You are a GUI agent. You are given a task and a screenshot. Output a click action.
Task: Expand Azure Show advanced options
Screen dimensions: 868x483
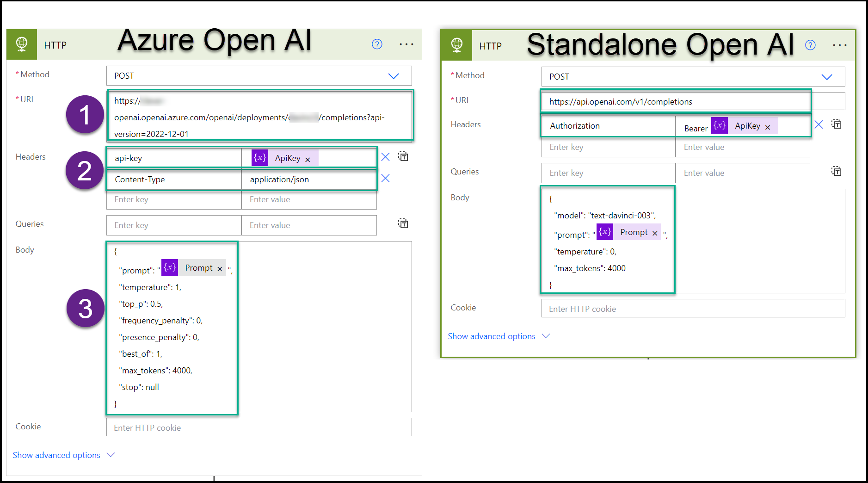pos(64,455)
